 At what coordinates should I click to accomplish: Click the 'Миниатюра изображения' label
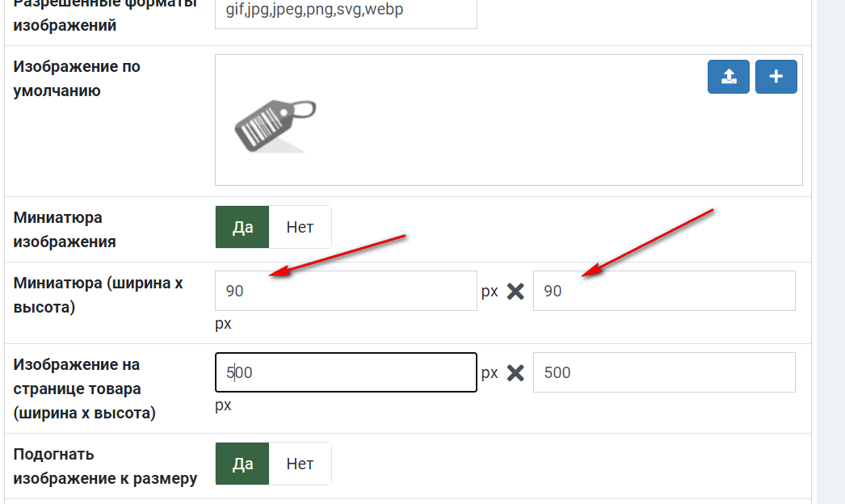(65, 229)
